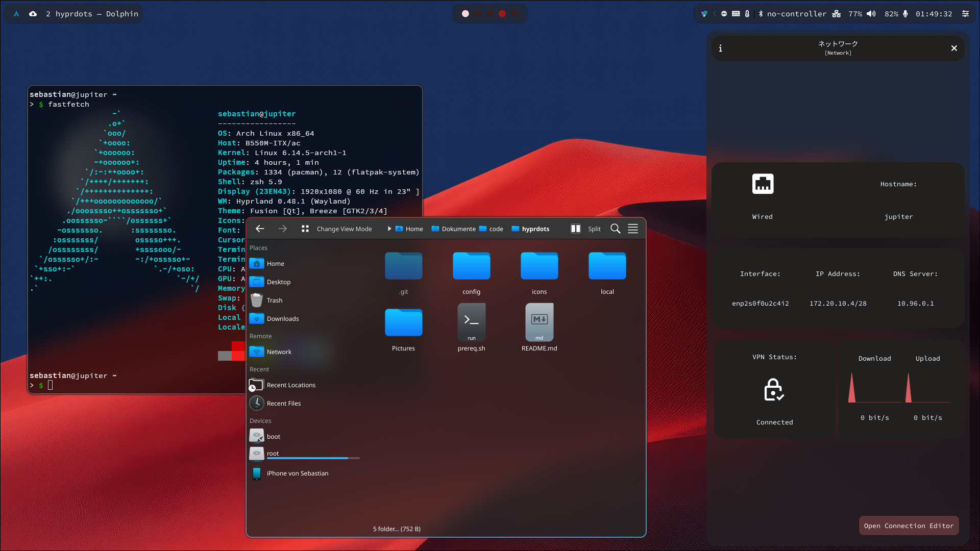This screenshot has height=551, width=980.
Task: Click the Dolphin search magnifier icon
Action: pyautogui.click(x=616, y=229)
